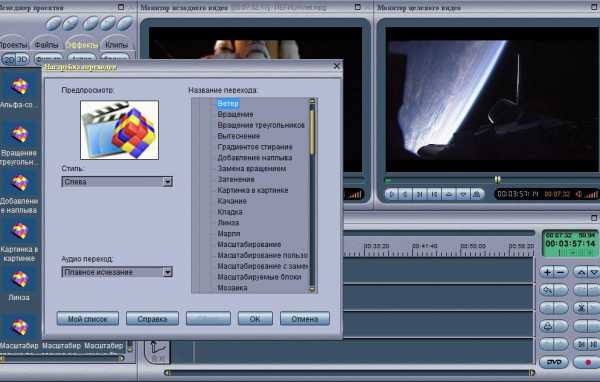Viewport: 600px width, 382px height.
Task: Switch effects view to 3D
Action: (x=22, y=60)
